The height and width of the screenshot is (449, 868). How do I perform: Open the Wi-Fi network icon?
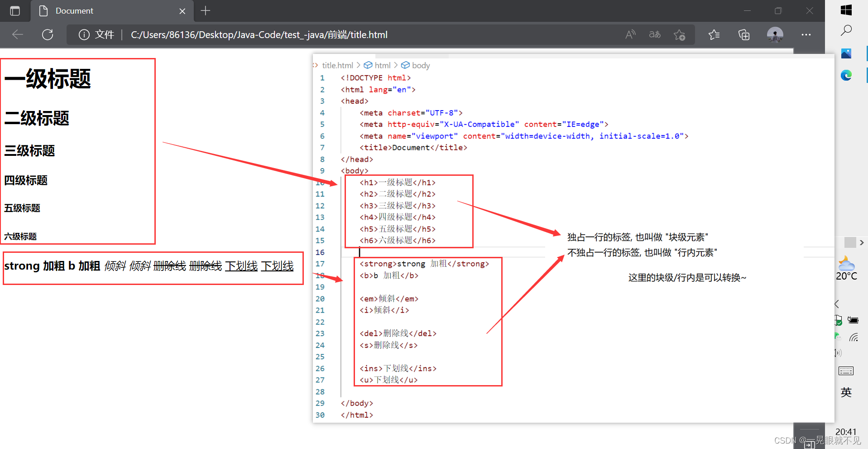[x=854, y=337]
